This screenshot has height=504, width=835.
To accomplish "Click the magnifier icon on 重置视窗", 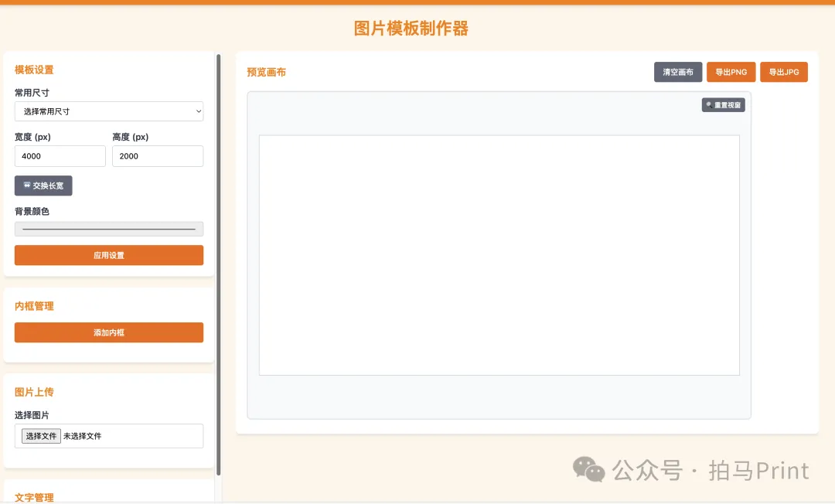I will (x=709, y=105).
